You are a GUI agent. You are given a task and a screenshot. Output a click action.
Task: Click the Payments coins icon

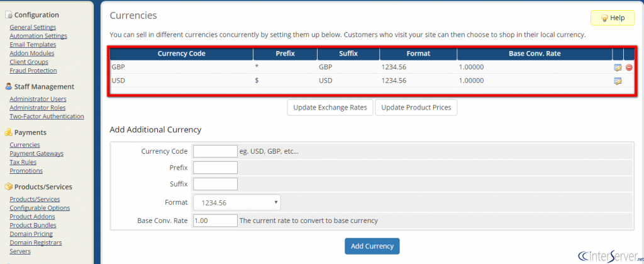click(x=9, y=132)
